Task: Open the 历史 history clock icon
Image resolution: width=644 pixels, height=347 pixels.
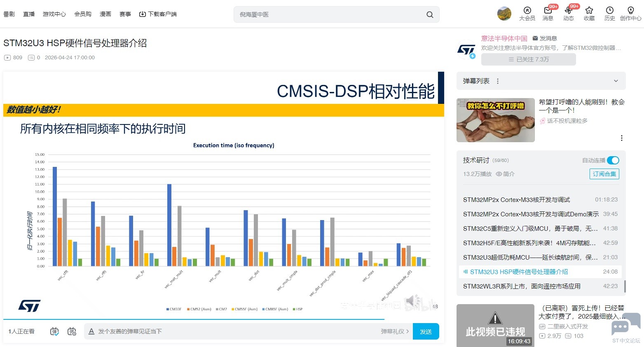Action: [610, 10]
